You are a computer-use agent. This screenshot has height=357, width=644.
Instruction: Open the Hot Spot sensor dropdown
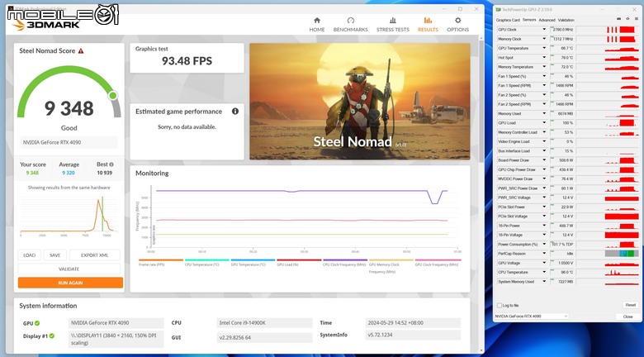tap(544, 58)
